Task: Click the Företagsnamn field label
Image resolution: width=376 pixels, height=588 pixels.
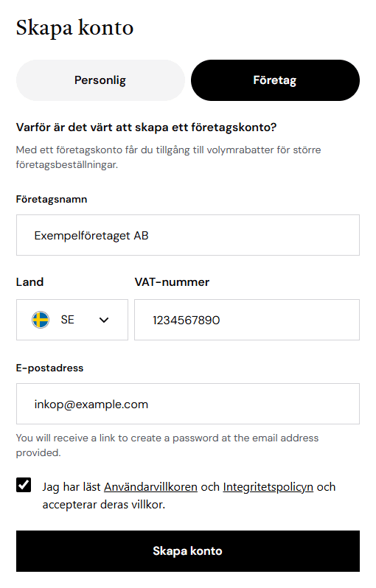Action: coord(52,199)
